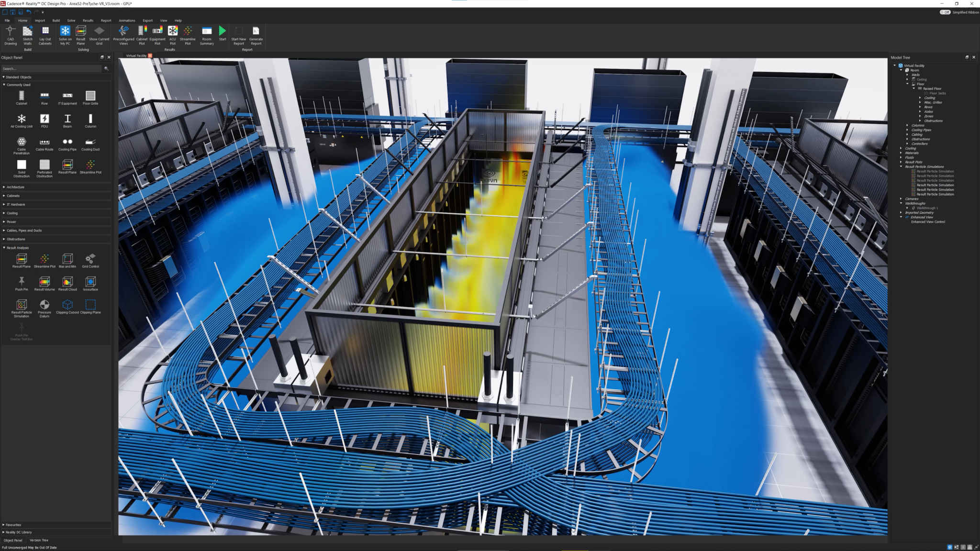Screen dimensions: 980x551
Task: Click Generate Report
Action: [x=256, y=35]
